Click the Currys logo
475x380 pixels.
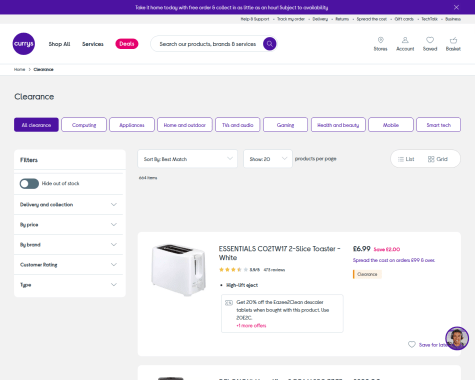(24, 44)
